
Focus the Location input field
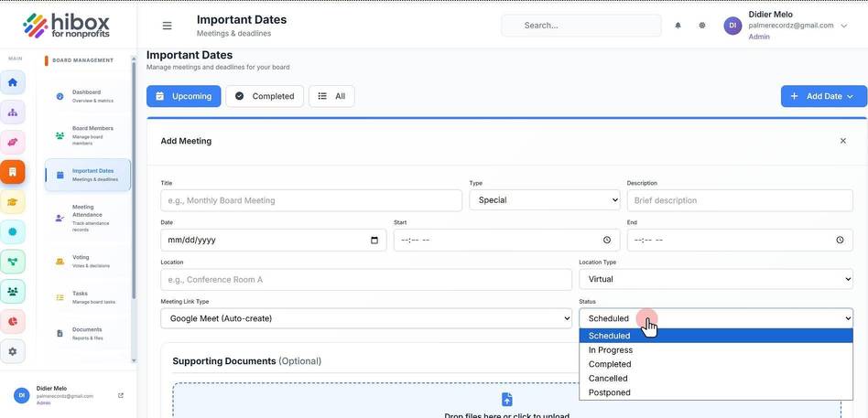(366, 279)
